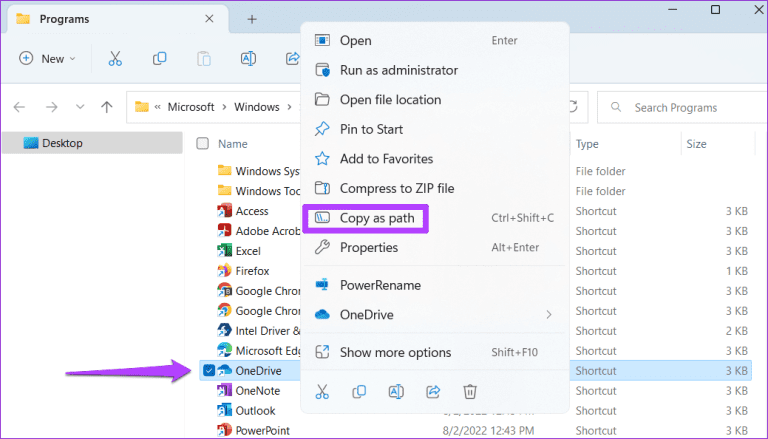The height and width of the screenshot is (439, 768).
Task: Expand the New dropdown button
Action: (47, 59)
